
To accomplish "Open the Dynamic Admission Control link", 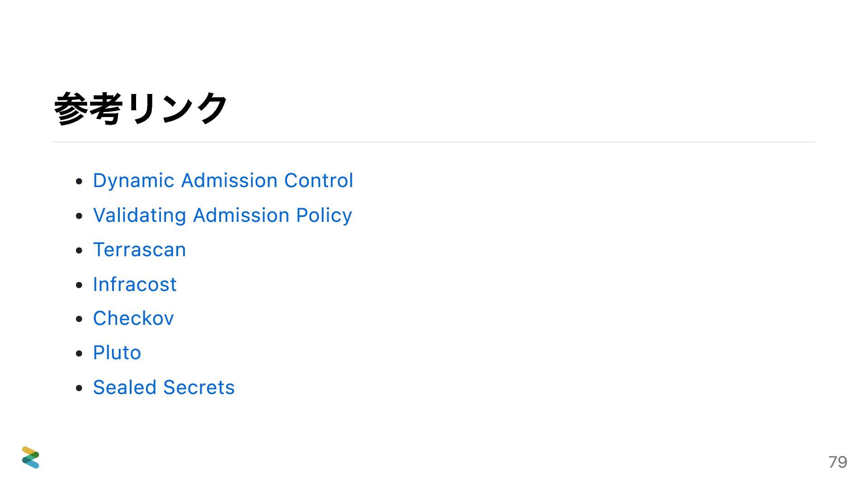I will point(223,180).
